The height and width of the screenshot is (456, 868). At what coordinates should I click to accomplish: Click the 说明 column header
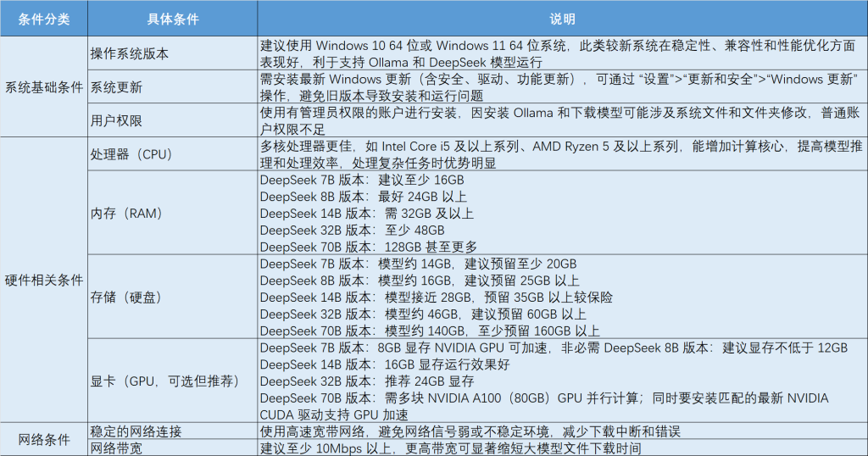pos(562,18)
